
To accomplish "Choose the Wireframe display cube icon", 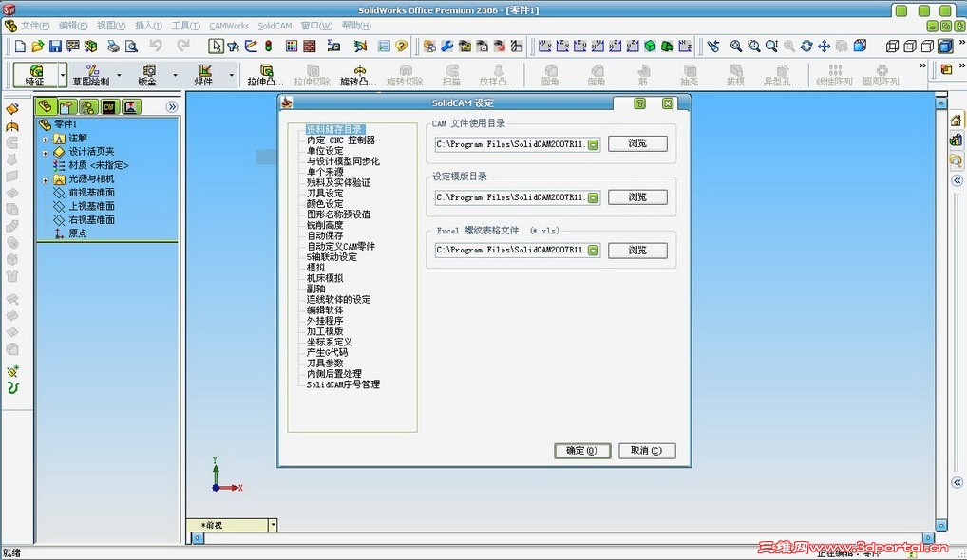I will pos(892,47).
